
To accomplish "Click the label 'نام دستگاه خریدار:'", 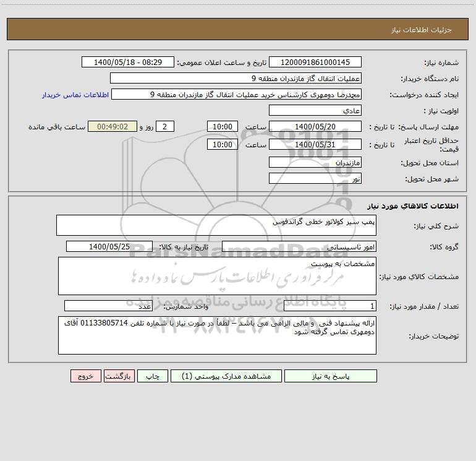I will [x=430, y=79].
